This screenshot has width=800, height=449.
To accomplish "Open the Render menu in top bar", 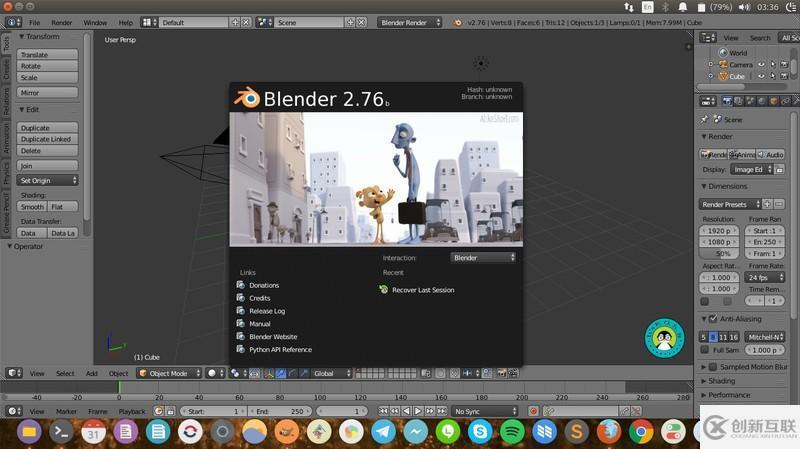I will click(x=62, y=22).
